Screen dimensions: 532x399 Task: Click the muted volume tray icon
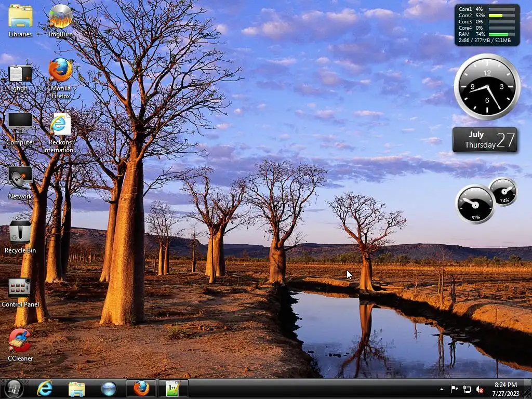click(480, 389)
